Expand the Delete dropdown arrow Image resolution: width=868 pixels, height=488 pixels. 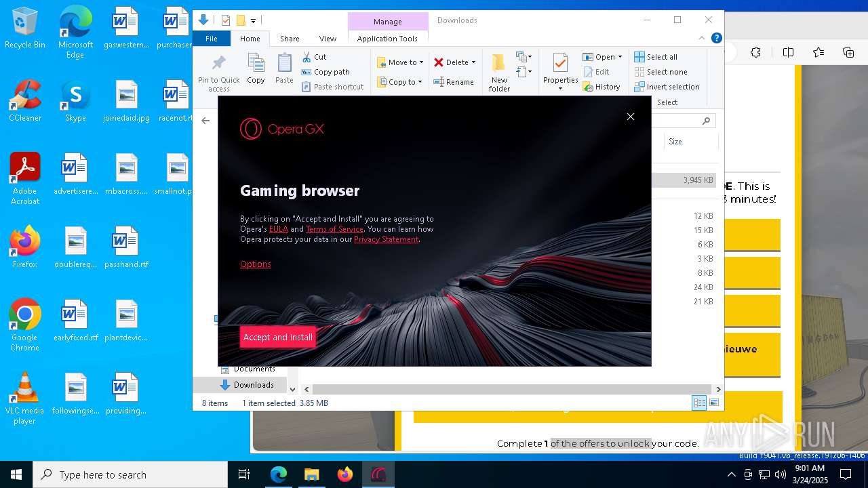tap(473, 62)
